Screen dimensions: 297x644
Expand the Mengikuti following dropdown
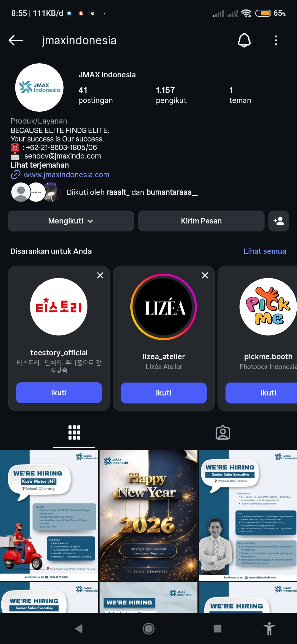[71, 221]
